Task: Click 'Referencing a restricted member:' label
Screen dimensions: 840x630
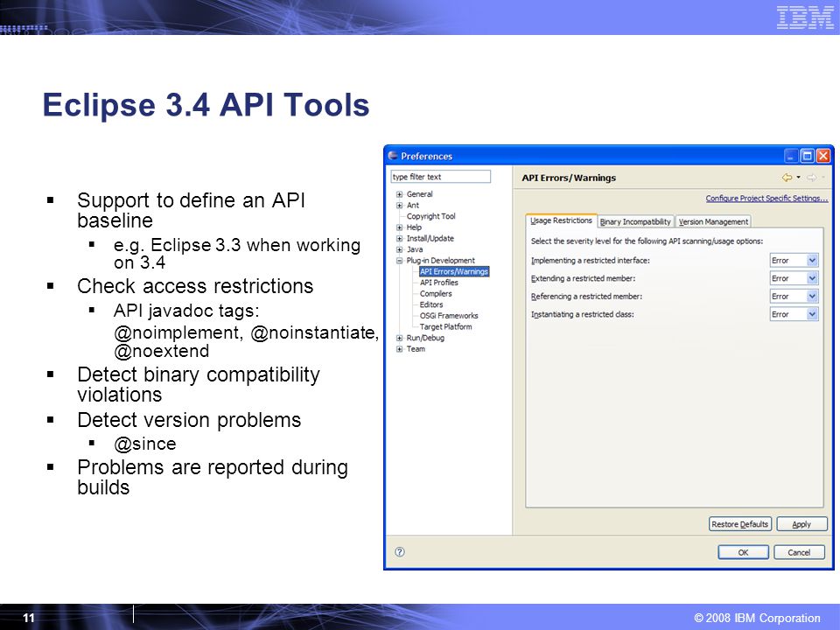Action: tap(586, 297)
